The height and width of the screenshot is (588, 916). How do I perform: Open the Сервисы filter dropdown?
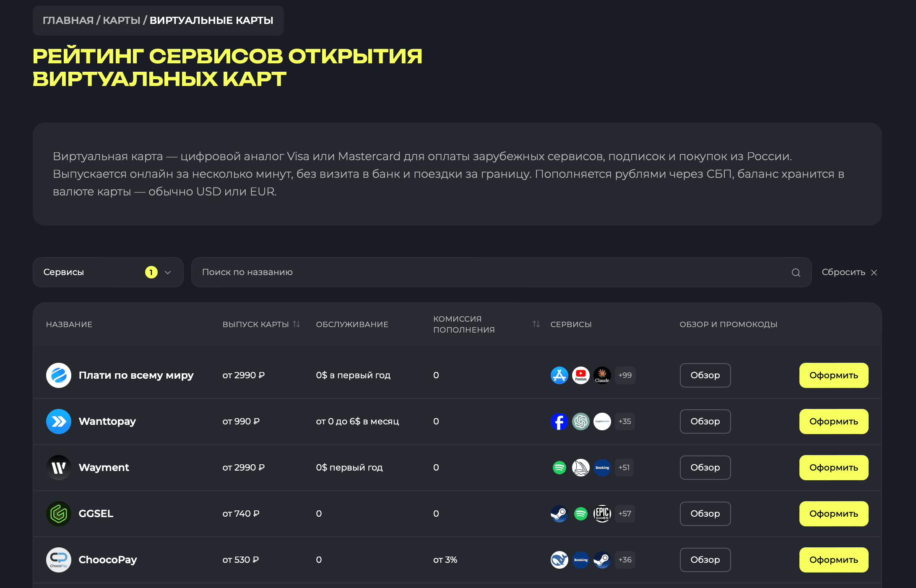tap(108, 272)
